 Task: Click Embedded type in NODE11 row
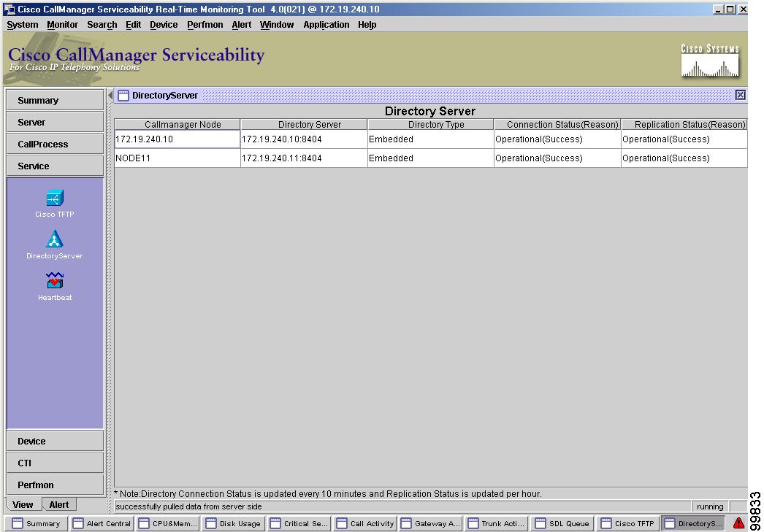tap(431, 158)
